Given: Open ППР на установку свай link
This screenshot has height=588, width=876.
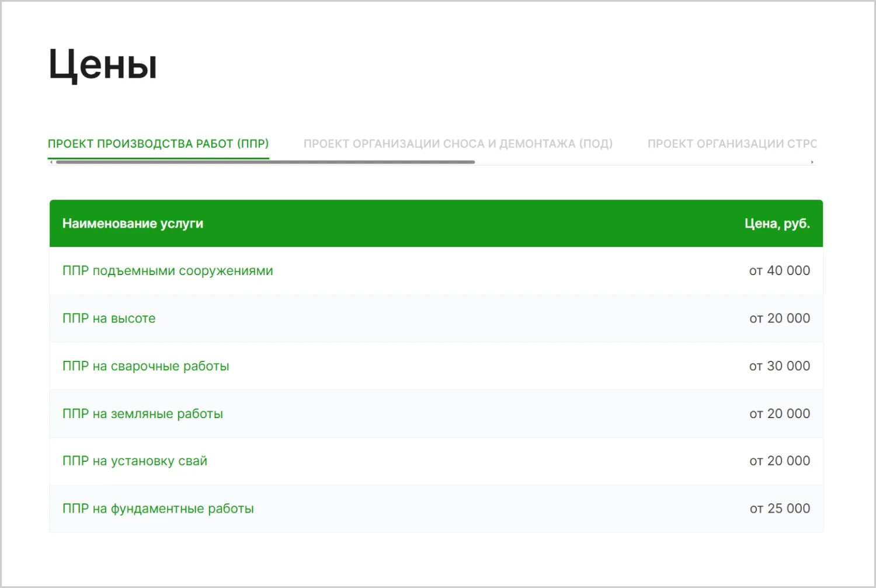Looking at the screenshot, I should coord(135,461).
